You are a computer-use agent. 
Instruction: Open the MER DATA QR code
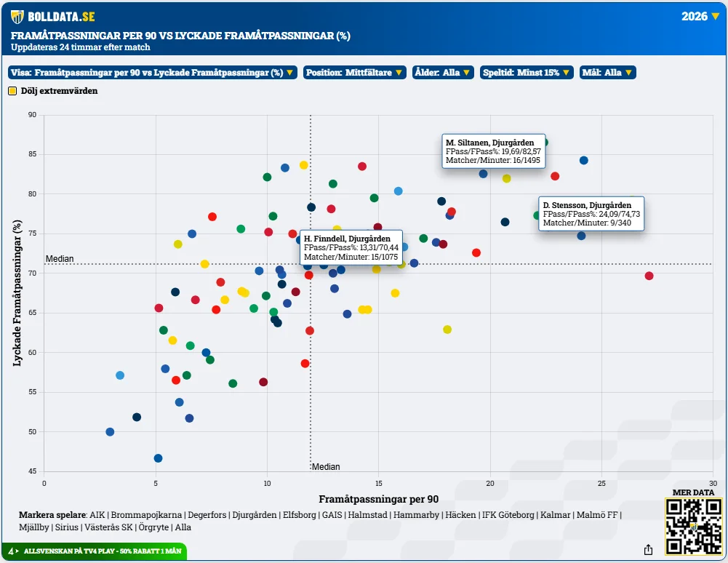click(694, 527)
